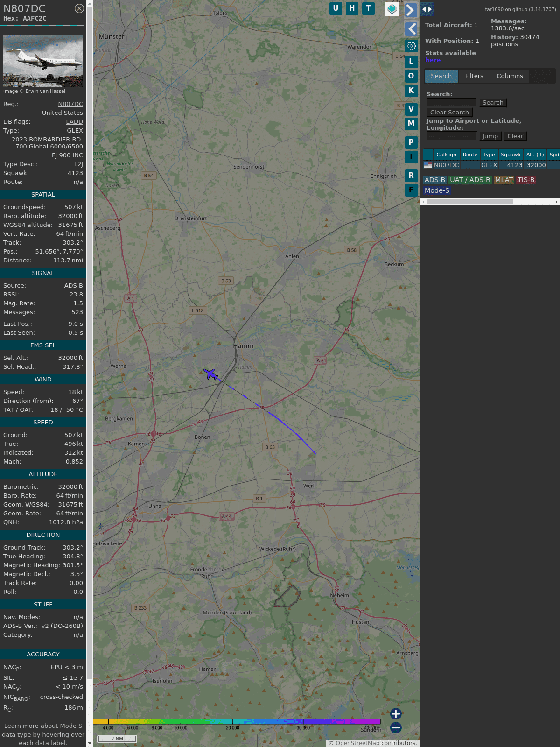
Task: Click the aircraft icon on the map
Action: pyautogui.click(x=211, y=374)
